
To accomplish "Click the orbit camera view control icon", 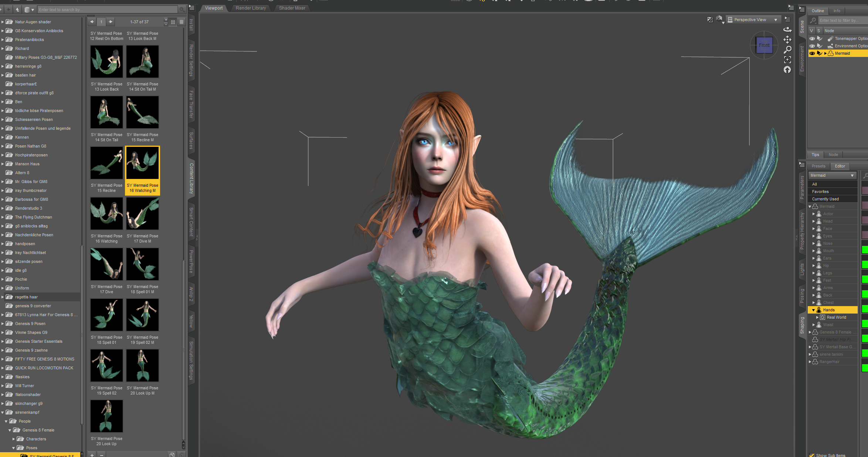I will (x=787, y=29).
